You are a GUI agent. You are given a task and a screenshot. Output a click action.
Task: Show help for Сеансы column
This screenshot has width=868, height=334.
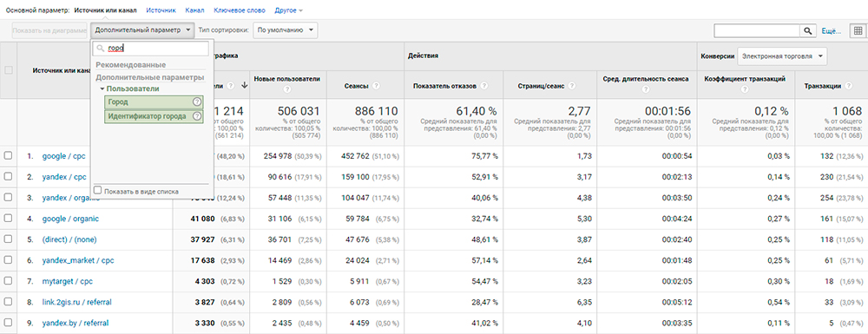377,86
